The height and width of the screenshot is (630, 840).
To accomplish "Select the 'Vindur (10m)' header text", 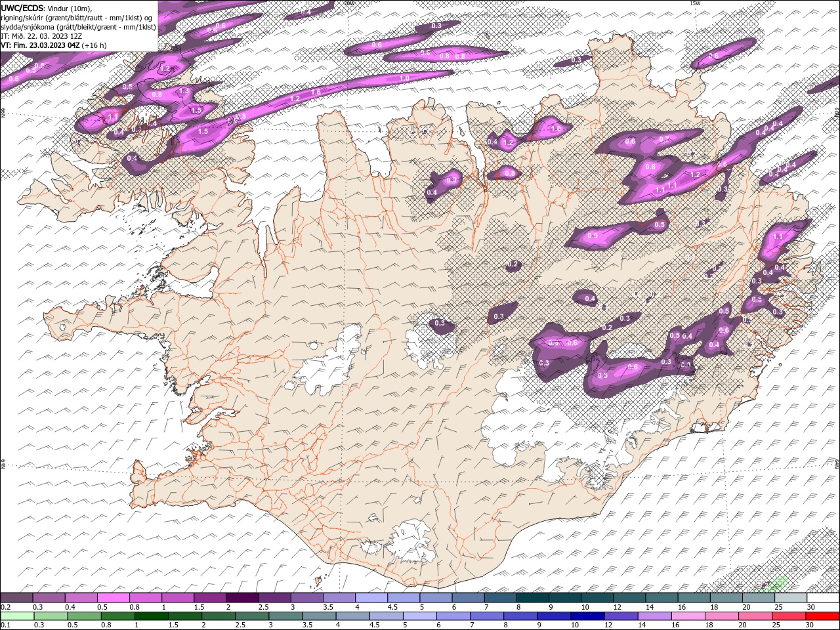I will 70,8.
